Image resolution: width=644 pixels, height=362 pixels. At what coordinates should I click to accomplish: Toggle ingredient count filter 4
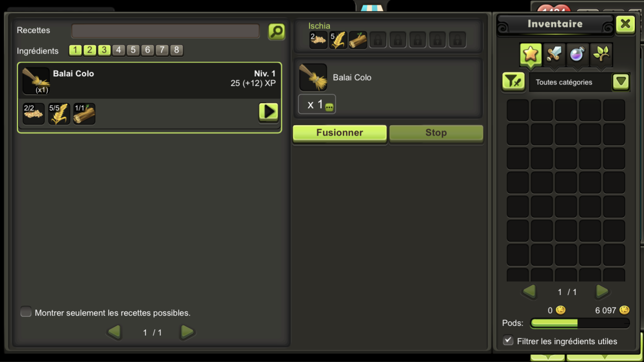tap(119, 50)
